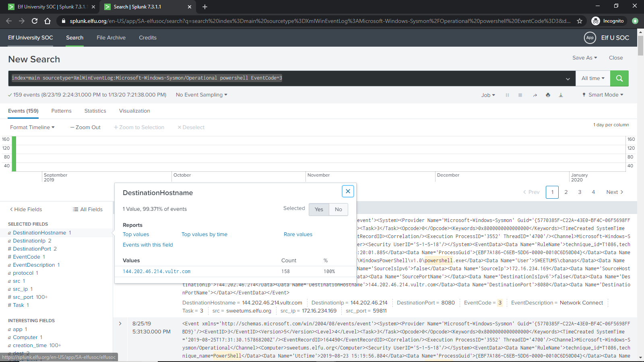Share the search job
Image resolution: width=644 pixels, height=362 pixels.
535,95
